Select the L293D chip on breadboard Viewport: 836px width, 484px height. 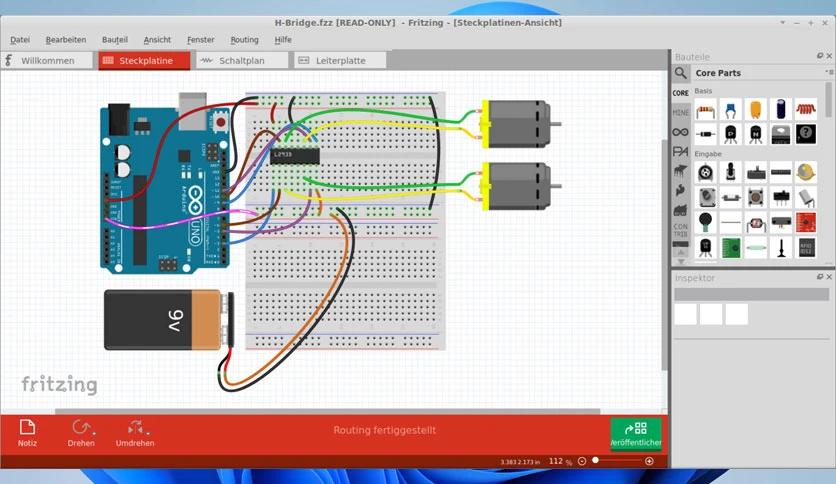coord(295,156)
